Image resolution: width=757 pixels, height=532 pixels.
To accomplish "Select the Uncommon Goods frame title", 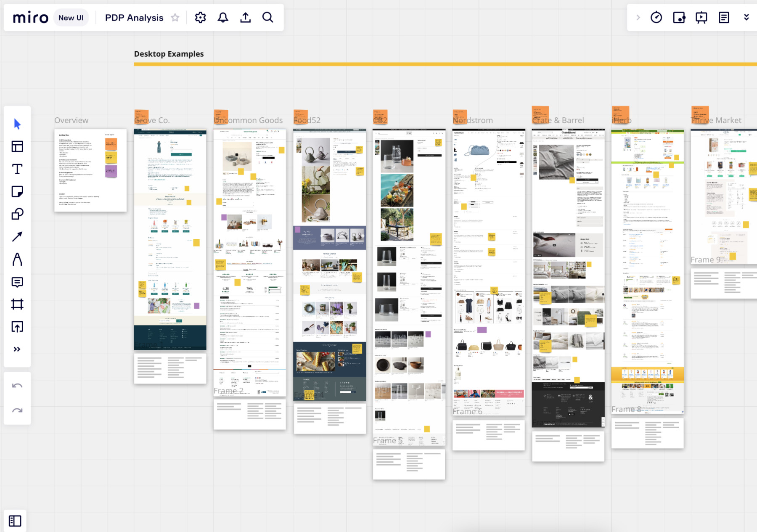I will 248,120.
